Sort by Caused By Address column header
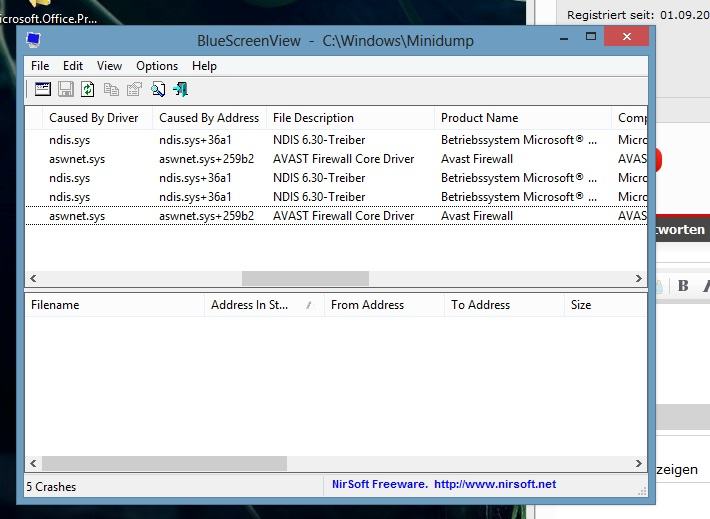710x519 pixels. (210, 118)
